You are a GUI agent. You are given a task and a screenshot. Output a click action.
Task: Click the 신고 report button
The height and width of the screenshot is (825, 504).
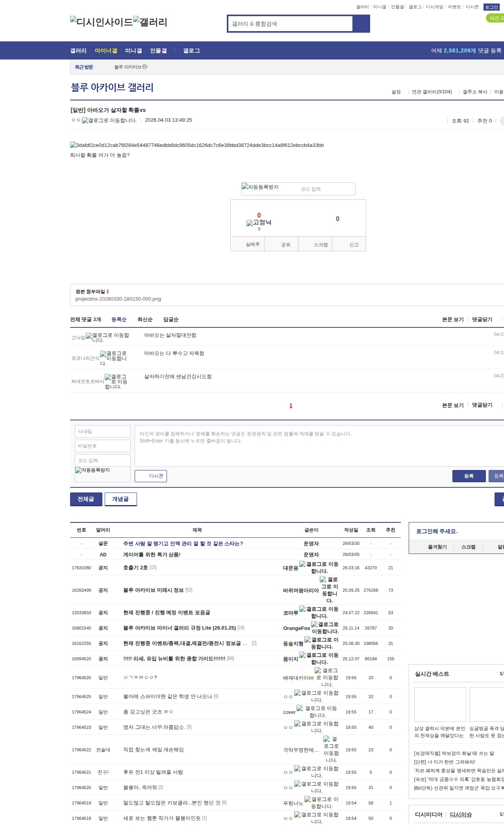(x=354, y=245)
